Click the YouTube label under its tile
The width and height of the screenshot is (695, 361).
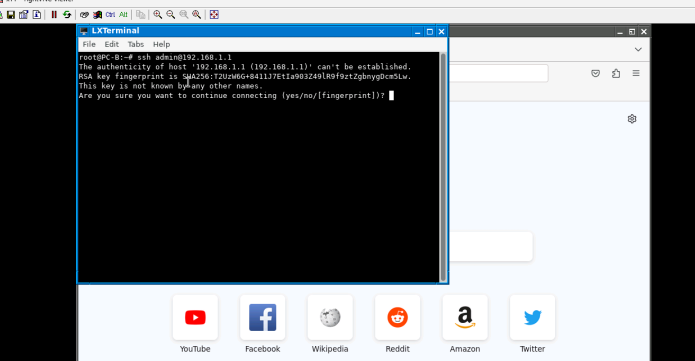pyautogui.click(x=195, y=349)
